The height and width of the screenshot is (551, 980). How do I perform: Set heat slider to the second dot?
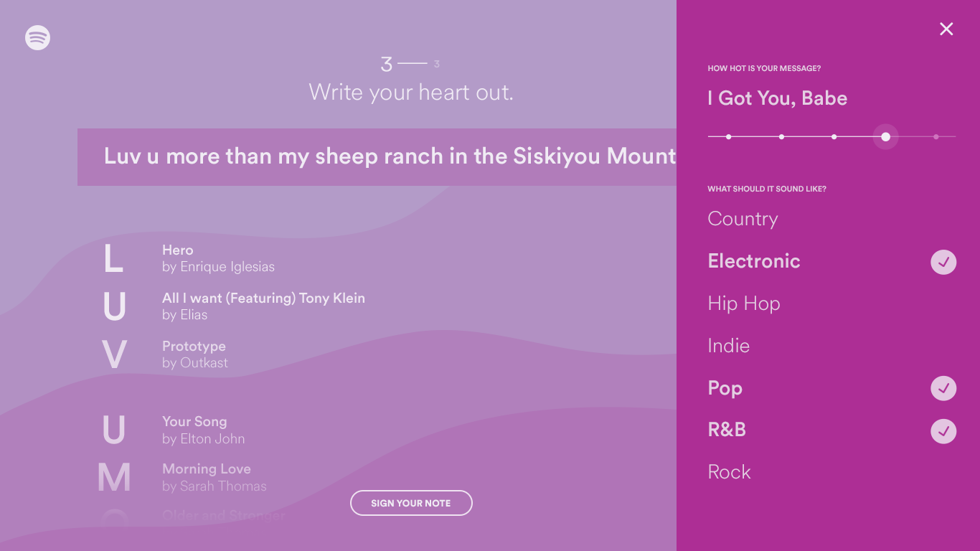(781, 136)
